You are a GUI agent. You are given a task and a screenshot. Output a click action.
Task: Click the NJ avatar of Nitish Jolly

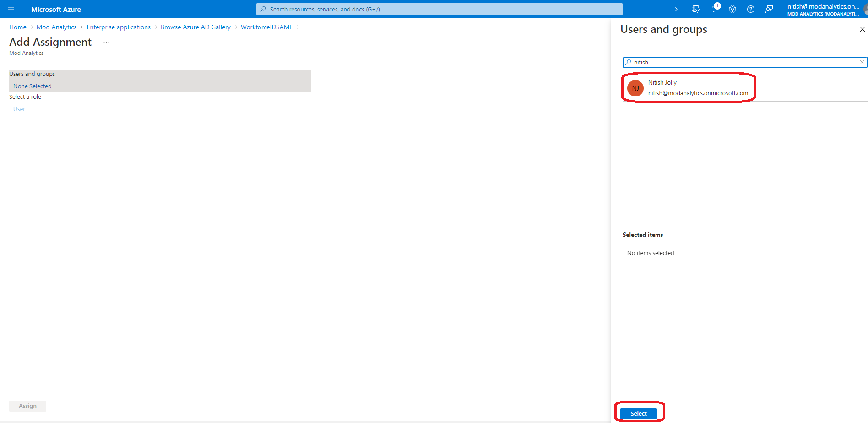[x=635, y=88]
